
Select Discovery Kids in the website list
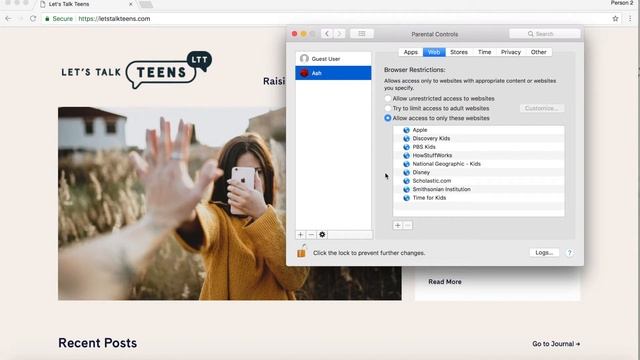(x=479, y=138)
